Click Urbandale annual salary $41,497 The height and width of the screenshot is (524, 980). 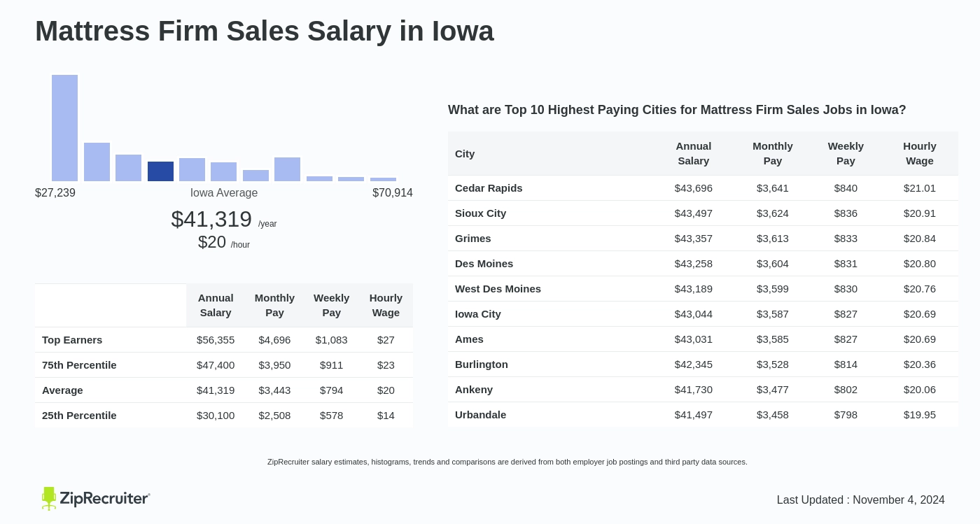(x=694, y=415)
